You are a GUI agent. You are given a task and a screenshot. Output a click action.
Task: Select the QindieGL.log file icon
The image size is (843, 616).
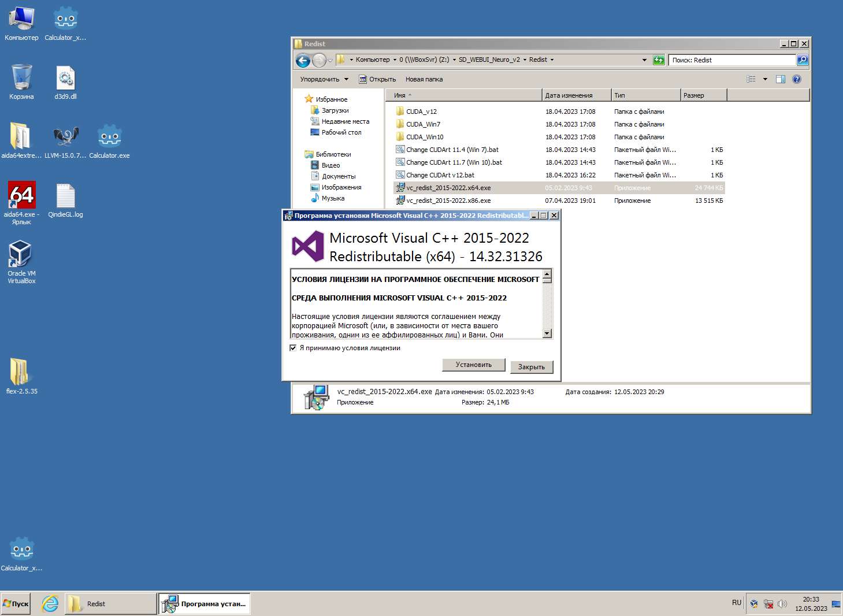[65, 200]
